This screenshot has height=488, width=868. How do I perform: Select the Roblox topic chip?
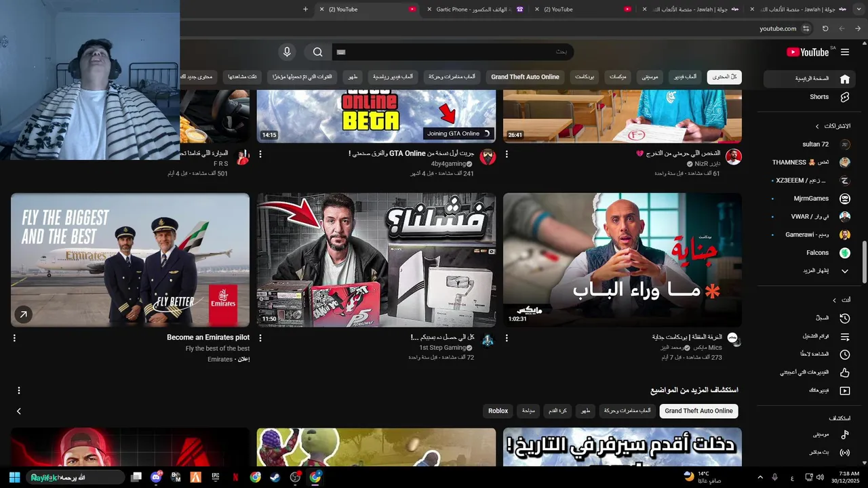click(498, 411)
